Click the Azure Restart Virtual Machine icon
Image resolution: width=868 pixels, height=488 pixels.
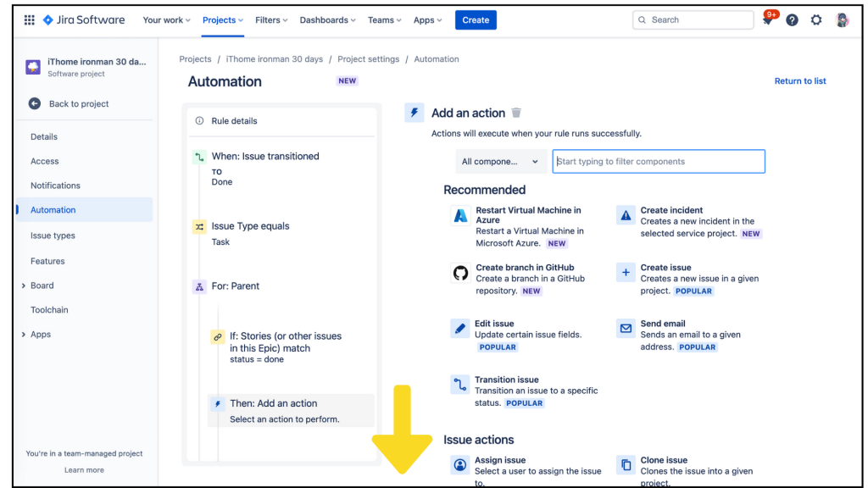click(460, 216)
